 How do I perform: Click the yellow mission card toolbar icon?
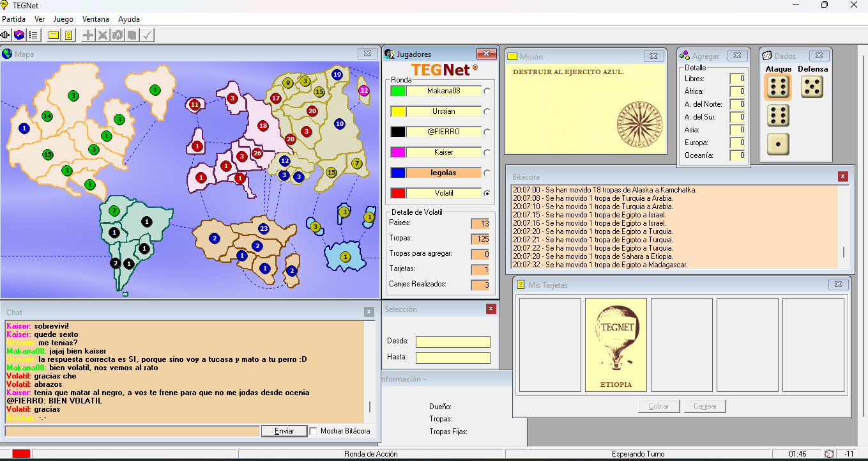(x=54, y=35)
